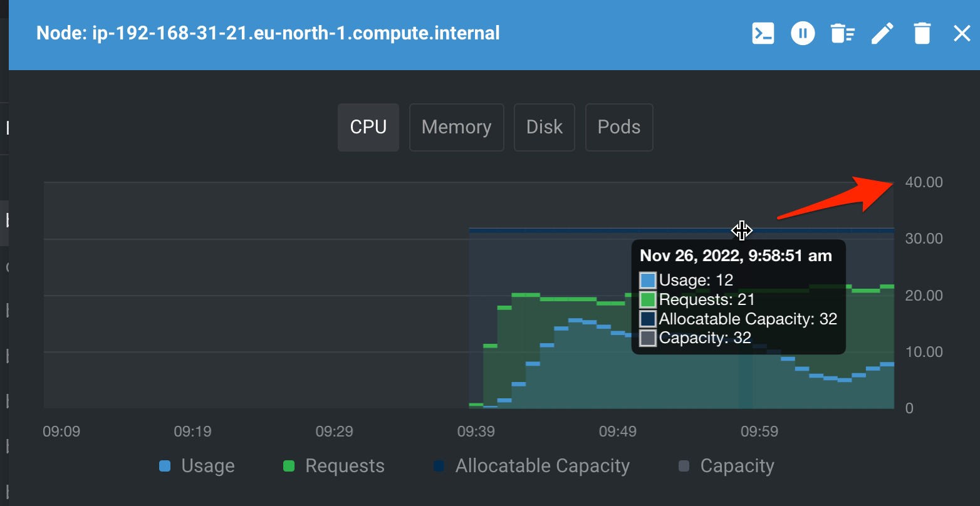980x506 pixels.
Task: Click the node name in the title bar
Action: point(268,33)
